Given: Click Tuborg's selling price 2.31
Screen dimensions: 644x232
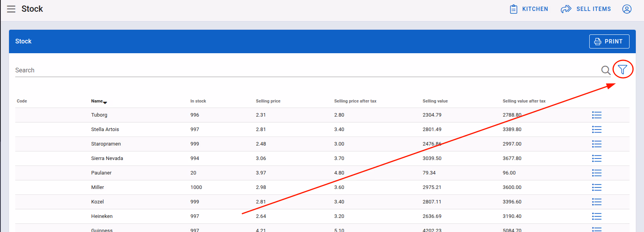Looking at the screenshot, I should tap(261, 115).
